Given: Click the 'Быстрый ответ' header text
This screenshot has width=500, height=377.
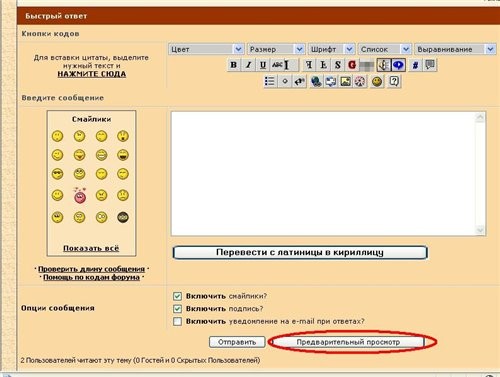Looking at the screenshot, I should (x=56, y=16).
